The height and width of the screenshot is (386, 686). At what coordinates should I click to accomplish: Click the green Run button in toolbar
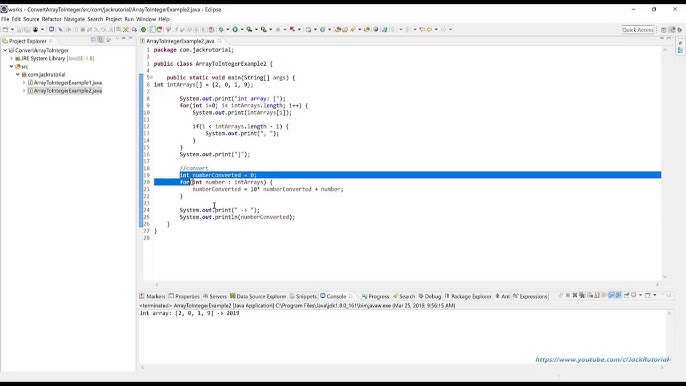(x=235, y=29)
